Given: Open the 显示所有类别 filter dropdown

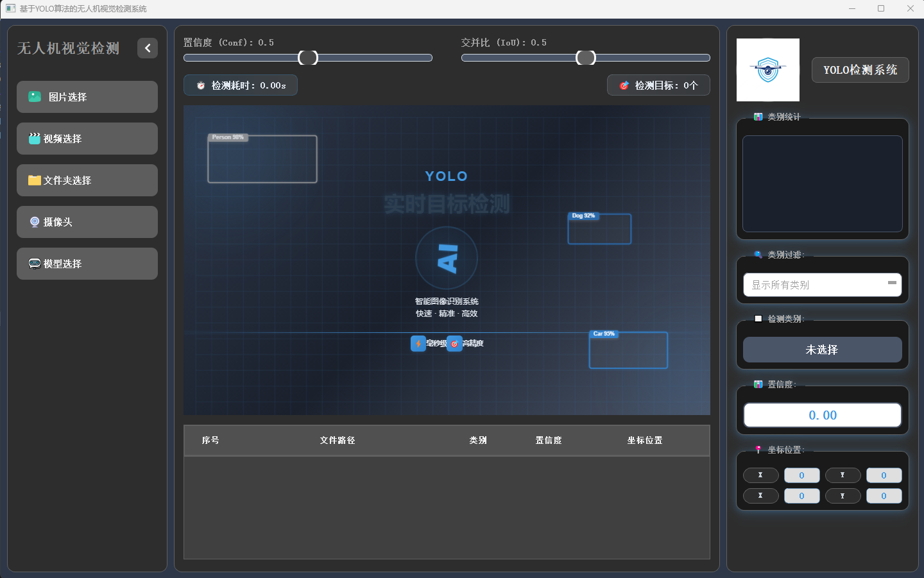Looking at the screenshot, I should coord(823,285).
